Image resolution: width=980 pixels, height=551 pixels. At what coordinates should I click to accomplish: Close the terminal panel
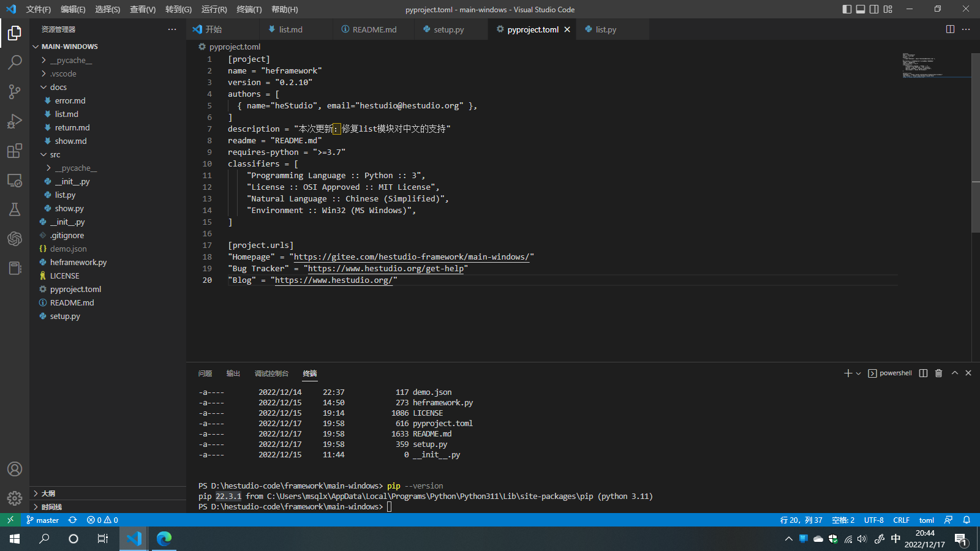(968, 373)
